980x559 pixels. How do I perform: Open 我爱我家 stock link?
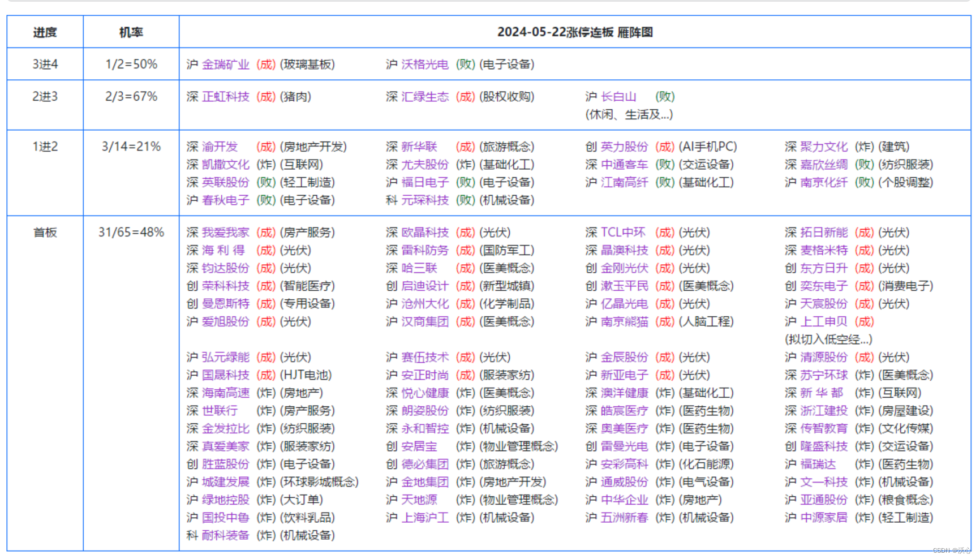point(226,233)
